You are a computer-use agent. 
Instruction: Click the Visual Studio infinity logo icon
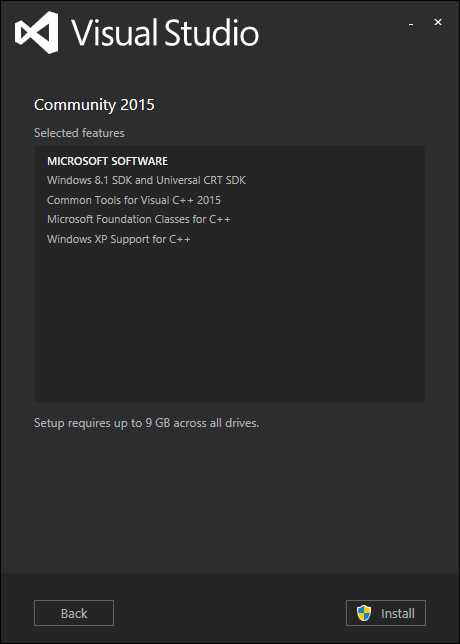(x=37, y=32)
